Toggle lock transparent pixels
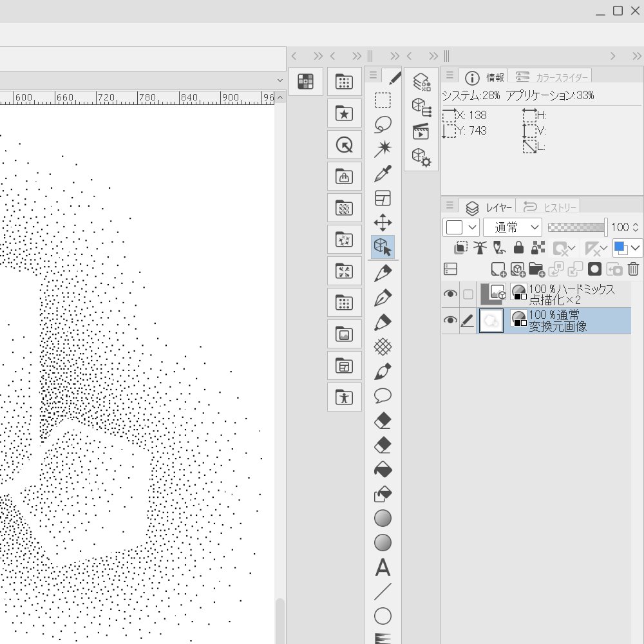Screen dimensions: 644x644 tap(538, 248)
